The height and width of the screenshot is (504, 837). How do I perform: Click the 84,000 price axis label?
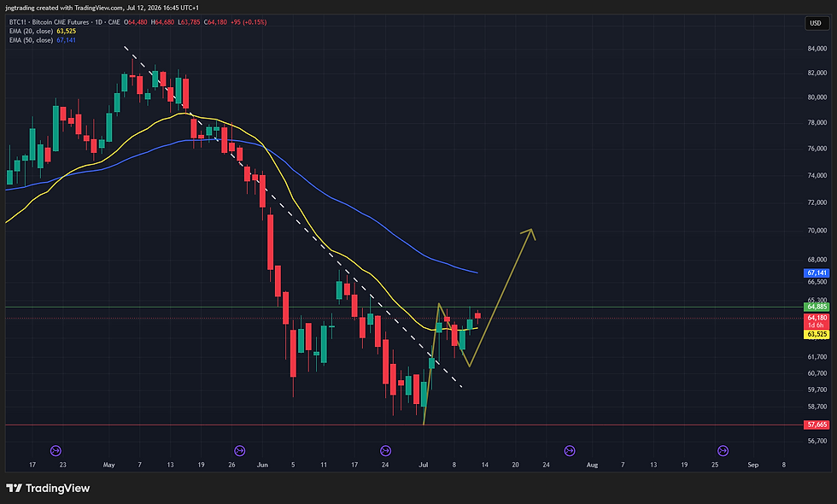tap(817, 49)
